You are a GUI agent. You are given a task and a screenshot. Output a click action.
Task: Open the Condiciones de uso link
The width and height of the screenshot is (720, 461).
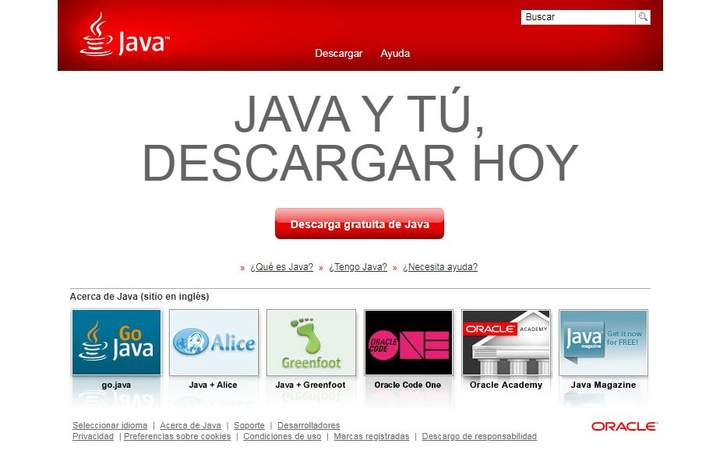[282, 436]
